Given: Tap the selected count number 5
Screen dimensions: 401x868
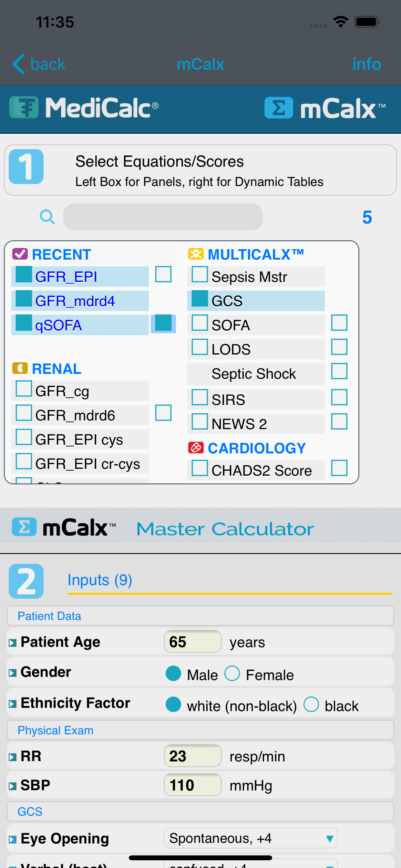Looking at the screenshot, I should coord(367,217).
